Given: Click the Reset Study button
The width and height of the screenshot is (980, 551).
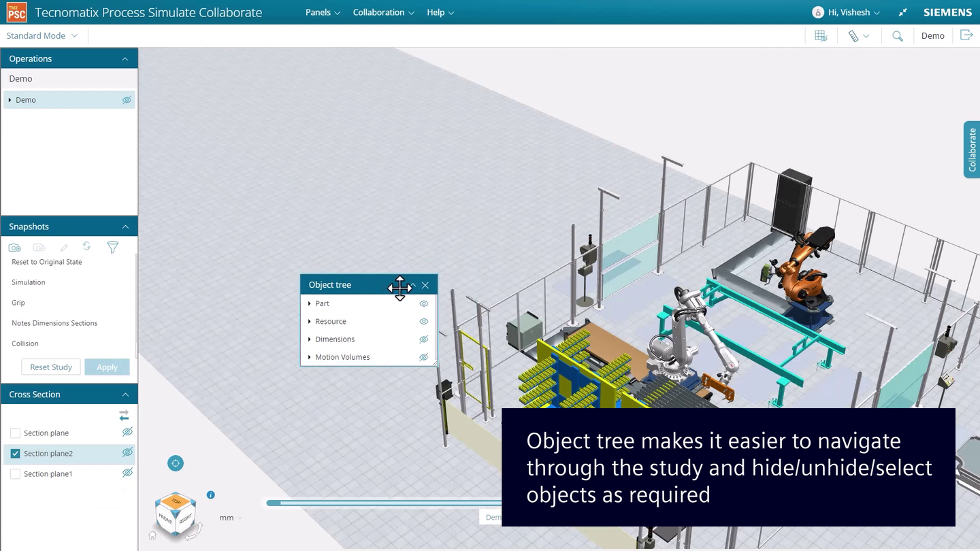Looking at the screenshot, I should (50, 367).
